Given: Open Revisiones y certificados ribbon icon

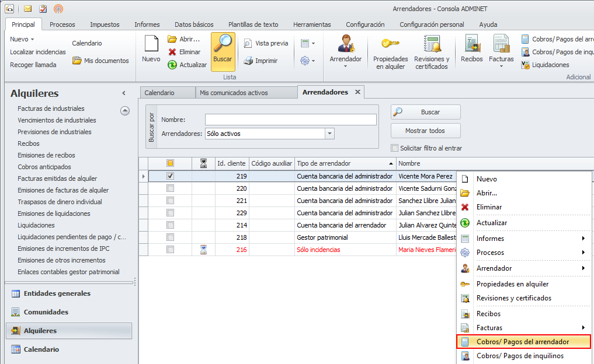Looking at the screenshot, I should pos(432,44).
